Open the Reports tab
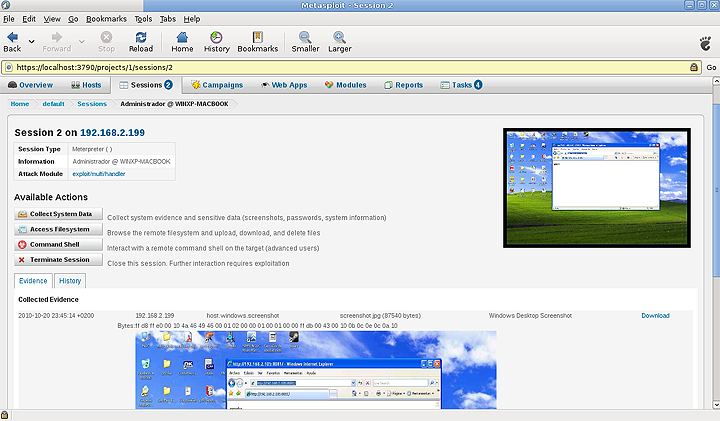720x421 pixels. coord(403,85)
